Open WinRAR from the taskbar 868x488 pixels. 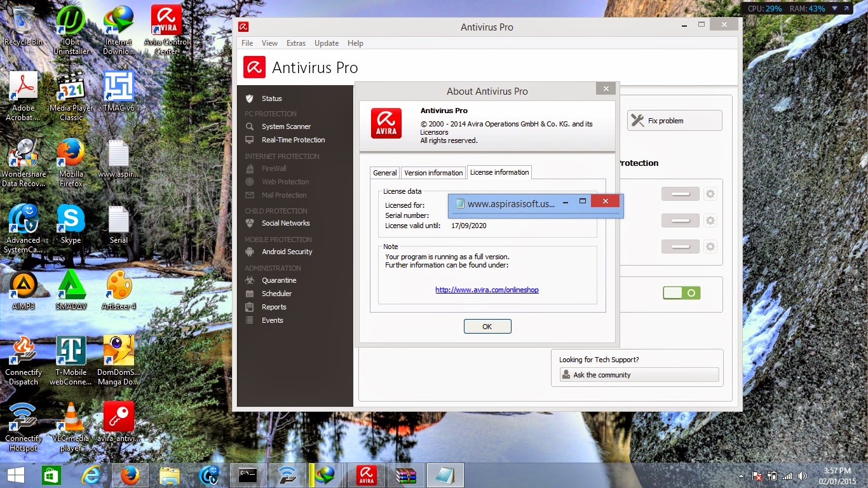pyautogui.click(x=405, y=475)
